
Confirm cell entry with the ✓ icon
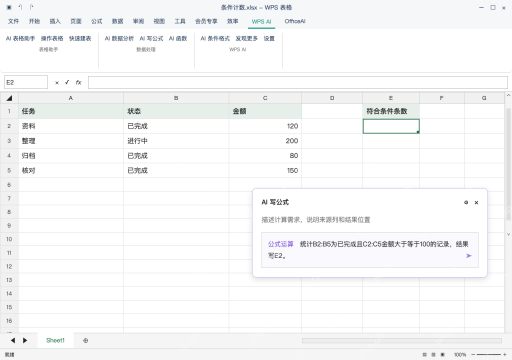(x=67, y=82)
